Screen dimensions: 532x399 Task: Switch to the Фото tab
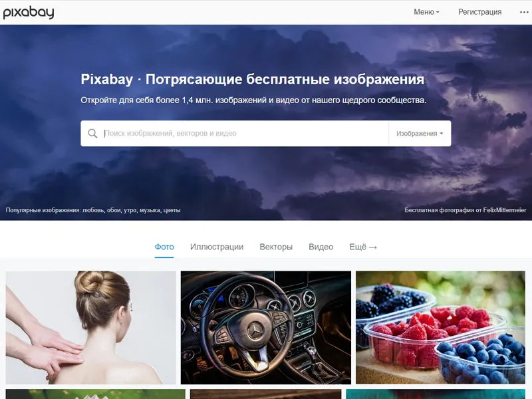tap(164, 247)
